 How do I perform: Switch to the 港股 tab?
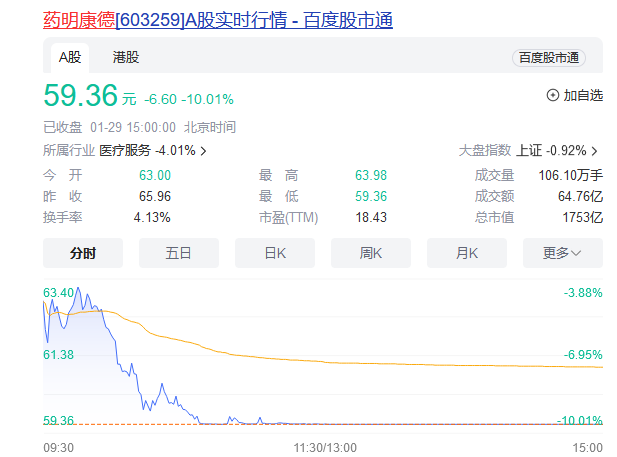click(126, 57)
